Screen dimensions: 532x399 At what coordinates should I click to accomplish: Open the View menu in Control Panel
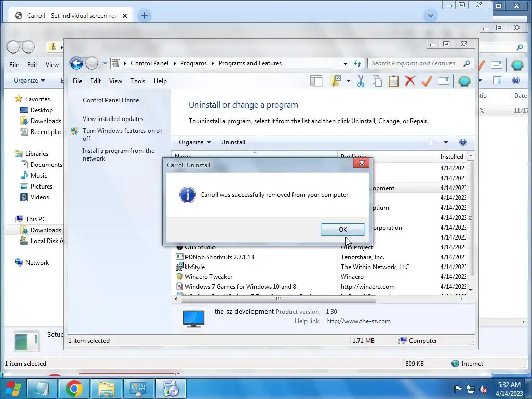point(115,81)
